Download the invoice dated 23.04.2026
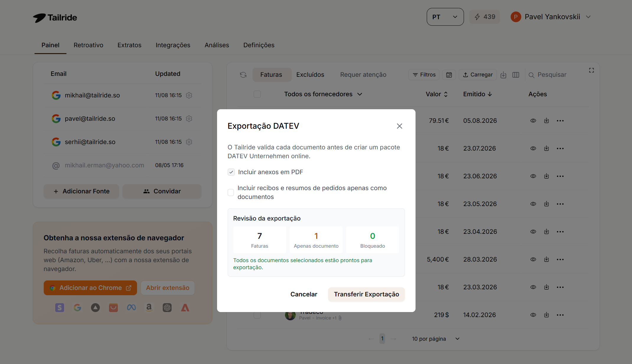Image resolution: width=632 pixels, height=364 pixels. 547,232
